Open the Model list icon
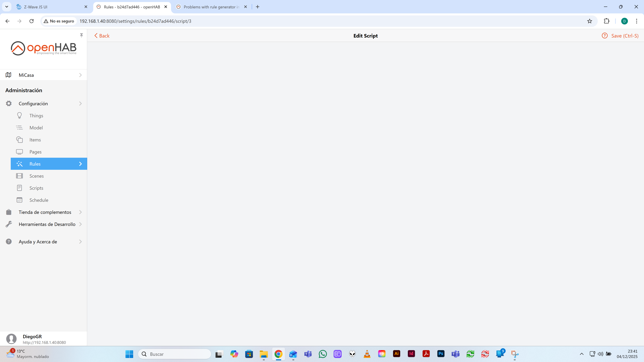644x362 pixels. pos(19,128)
